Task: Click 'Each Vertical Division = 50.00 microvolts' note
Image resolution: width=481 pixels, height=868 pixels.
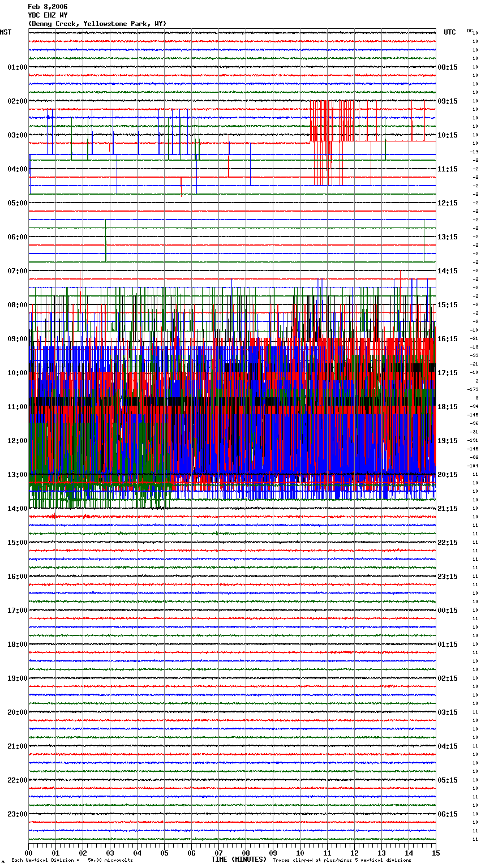Action: click(x=72, y=861)
